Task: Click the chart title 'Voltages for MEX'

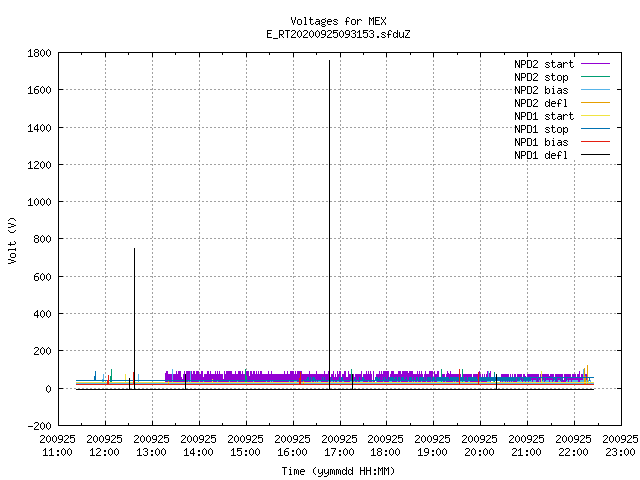Action: (338, 21)
